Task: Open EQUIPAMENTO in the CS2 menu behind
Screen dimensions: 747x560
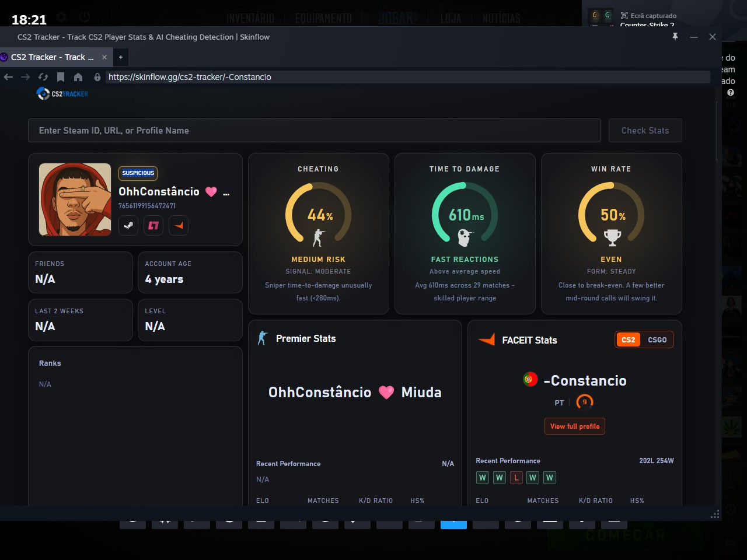Action: pyautogui.click(x=323, y=18)
